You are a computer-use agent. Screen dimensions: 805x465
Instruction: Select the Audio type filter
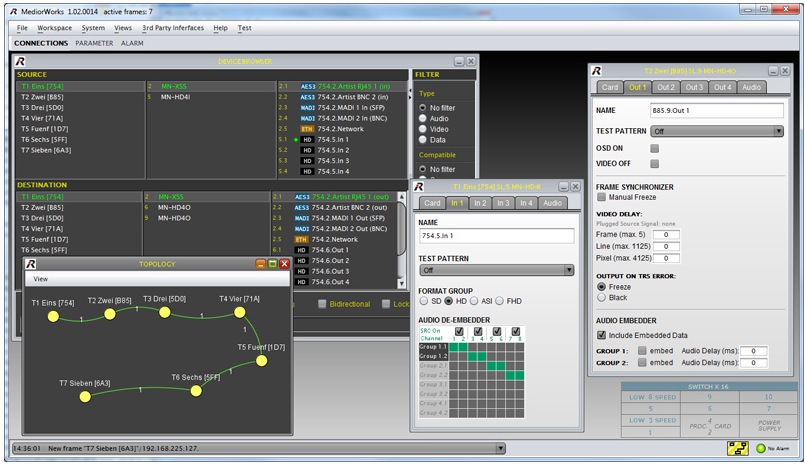pyautogui.click(x=423, y=118)
